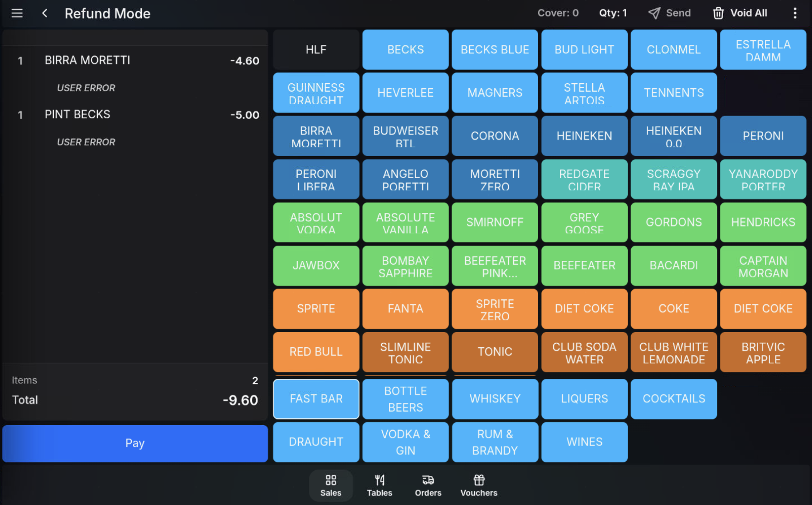812x505 pixels.
Task: Tap the Cover: 0 indicator
Action: [558, 13]
